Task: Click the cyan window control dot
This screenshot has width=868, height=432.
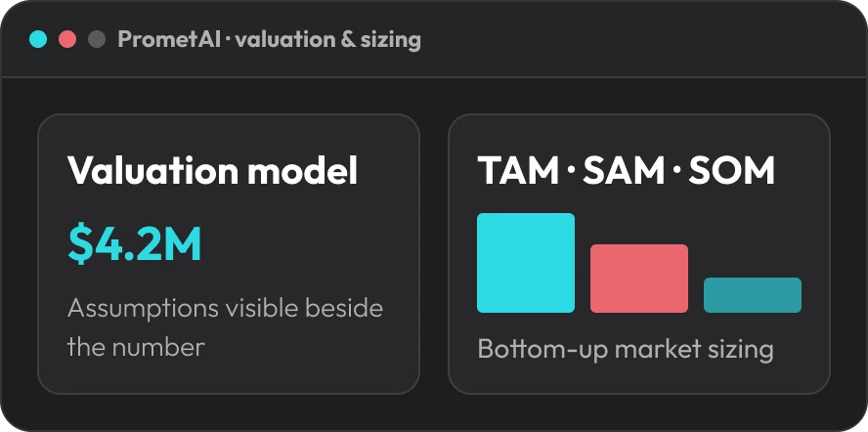Action: tap(38, 39)
